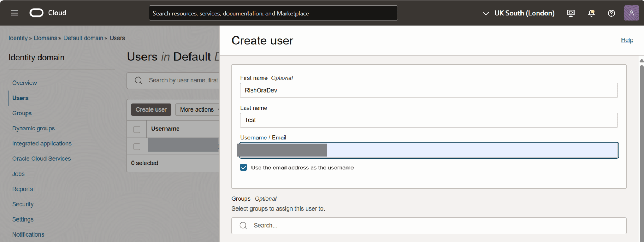Click the Last name input field
Image resolution: width=644 pixels, height=242 pixels.
(428, 120)
